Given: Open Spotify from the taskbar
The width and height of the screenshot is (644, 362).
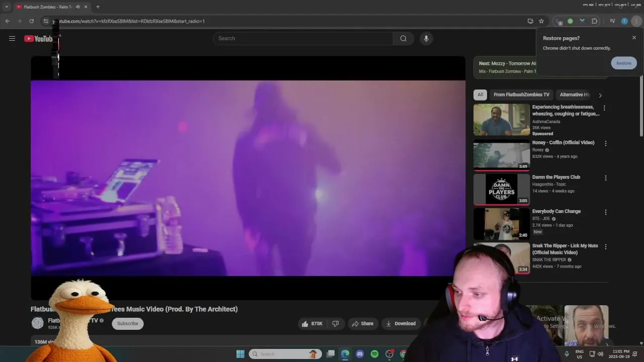Looking at the screenshot, I should [374, 354].
